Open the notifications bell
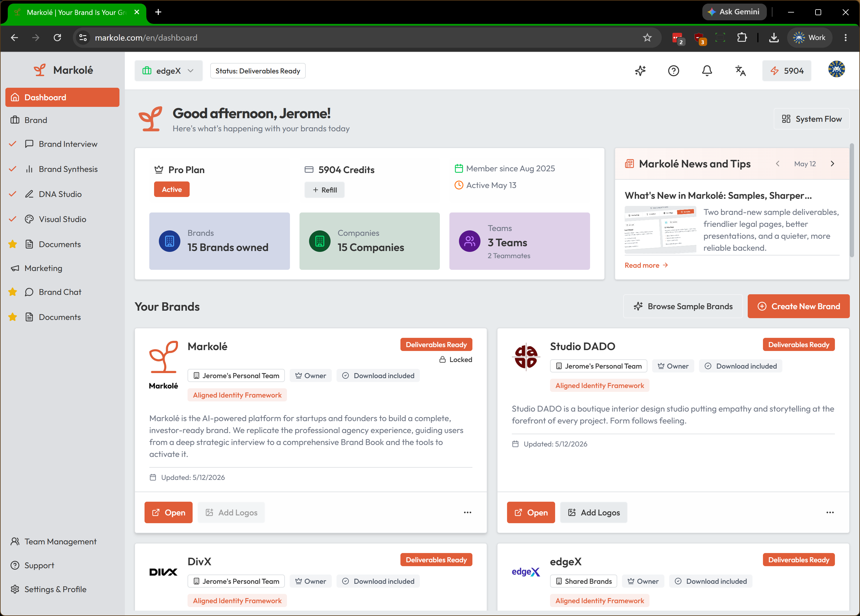This screenshot has height=616, width=860. (x=707, y=71)
